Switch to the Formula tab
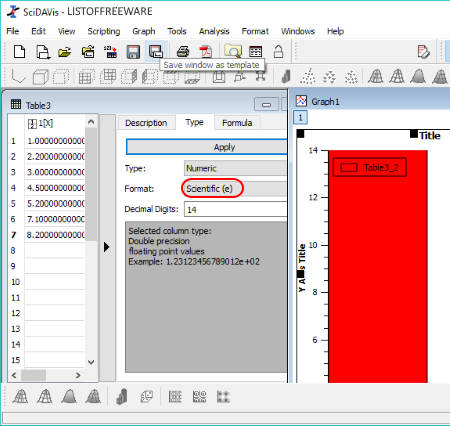Viewport: 450px width, 426px height. click(237, 123)
